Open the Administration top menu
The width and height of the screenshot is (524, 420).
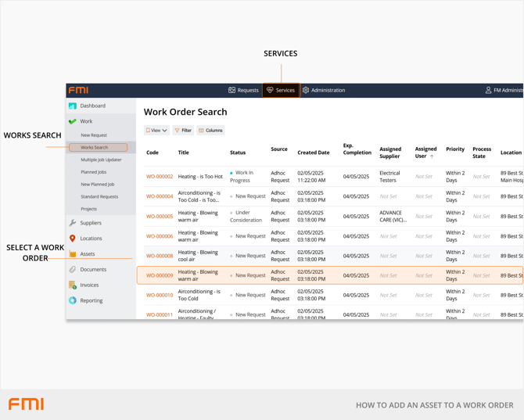tap(324, 90)
